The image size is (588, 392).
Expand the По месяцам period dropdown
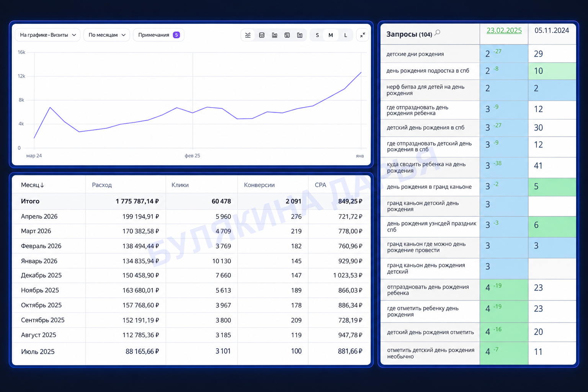pos(107,35)
